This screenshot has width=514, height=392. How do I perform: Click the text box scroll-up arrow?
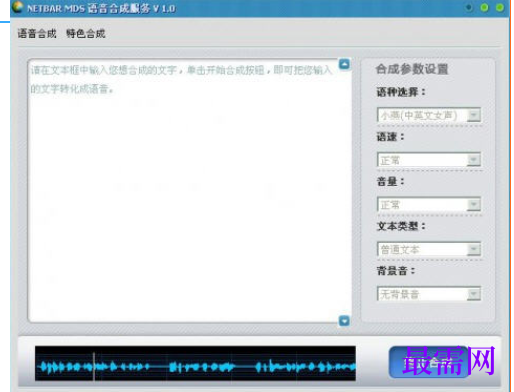click(344, 64)
